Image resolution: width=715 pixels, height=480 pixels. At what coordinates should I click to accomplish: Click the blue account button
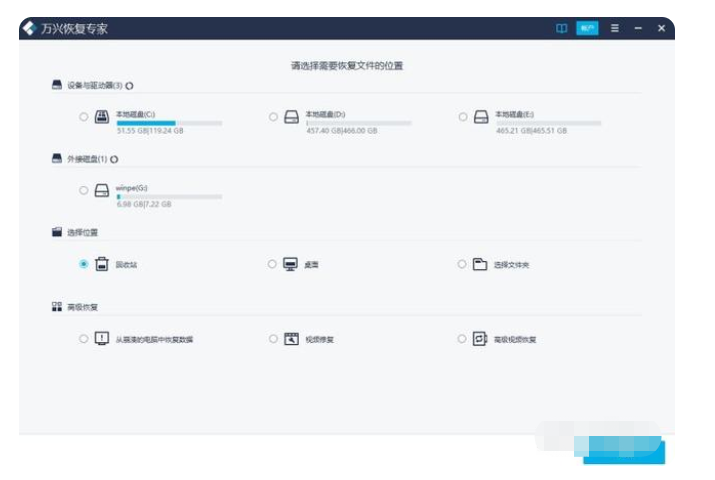587,28
